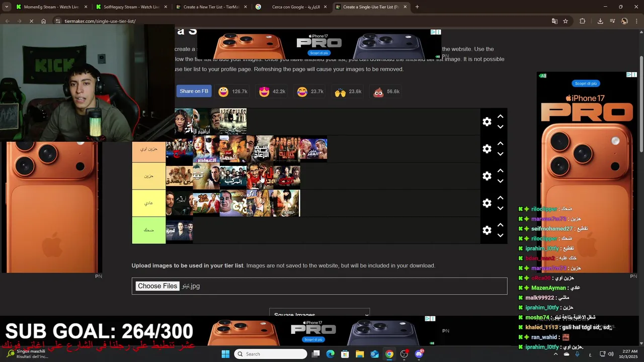644x362 pixels.
Task: Open the Windows Start menu
Action: tap(225, 354)
